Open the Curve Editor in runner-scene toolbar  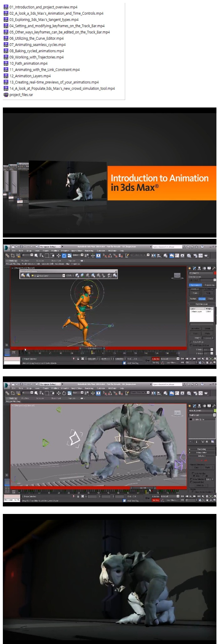177,255
